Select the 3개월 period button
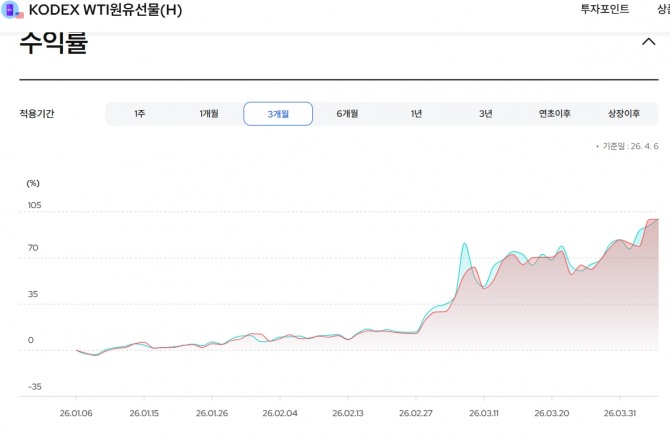The width and height of the screenshot is (670, 440). [278, 114]
